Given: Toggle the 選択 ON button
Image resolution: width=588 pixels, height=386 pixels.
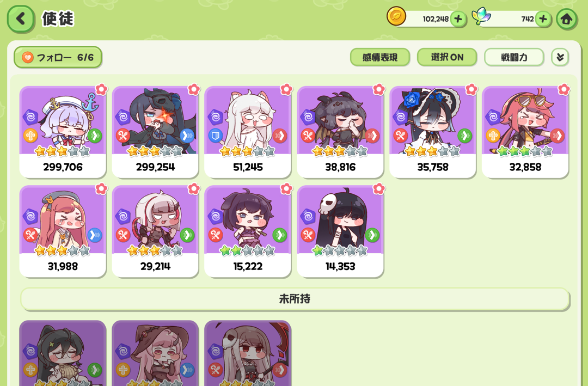Looking at the screenshot, I should pyautogui.click(x=447, y=57).
